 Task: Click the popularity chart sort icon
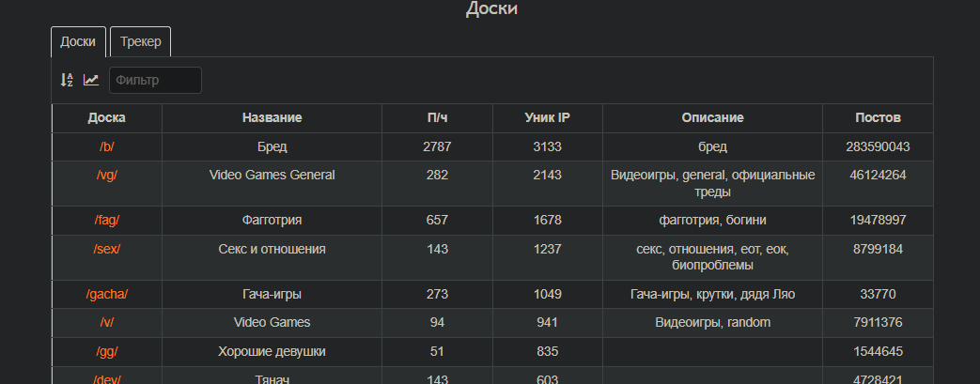pos(91,81)
